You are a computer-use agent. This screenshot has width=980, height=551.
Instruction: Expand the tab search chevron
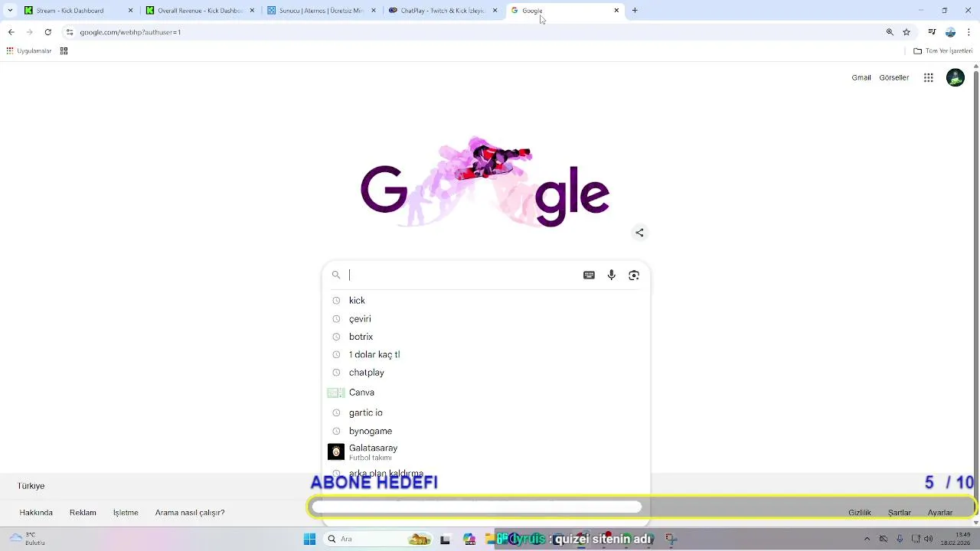[10, 11]
